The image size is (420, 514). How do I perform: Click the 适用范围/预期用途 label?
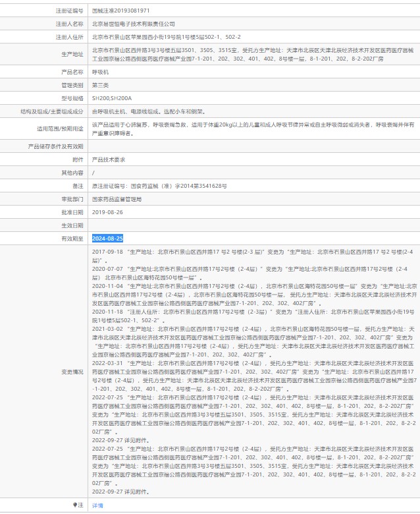coord(60,128)
